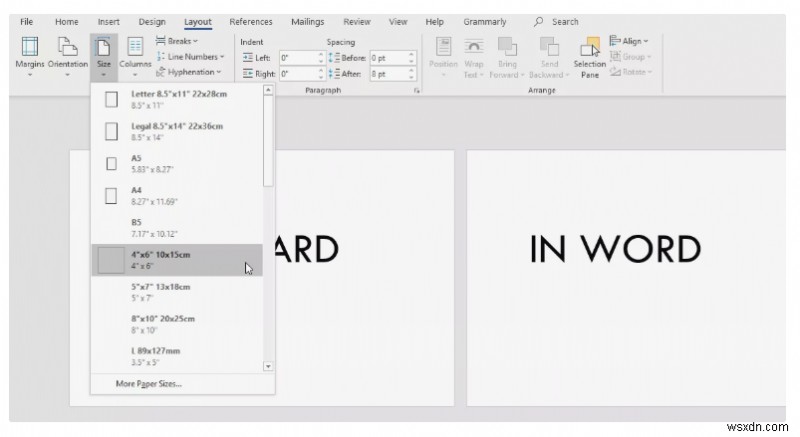Click the size list scrollbar thumb

tap(268, 141)
